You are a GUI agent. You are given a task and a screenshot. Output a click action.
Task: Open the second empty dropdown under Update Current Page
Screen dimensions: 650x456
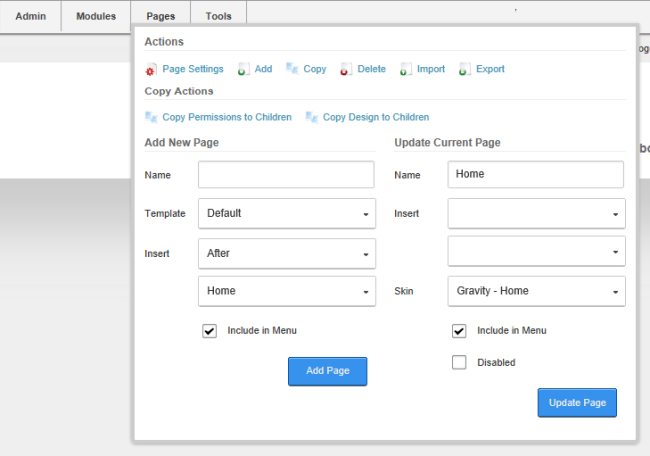tap(536, 251)
